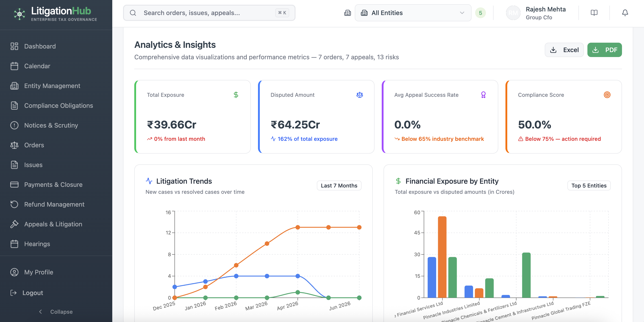Click the green data point at Jun 2026
Screen dimensions: 644x322
pyautogui.click(x=359, y=298)
